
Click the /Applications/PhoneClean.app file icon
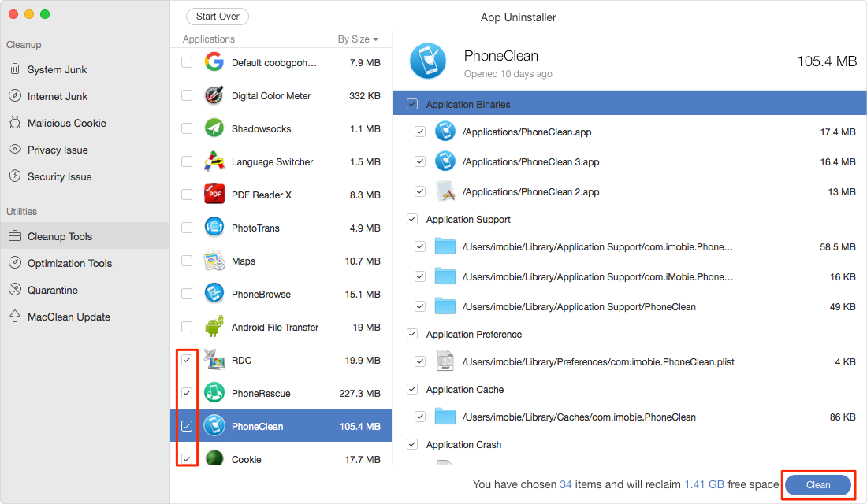click(445, 132)
